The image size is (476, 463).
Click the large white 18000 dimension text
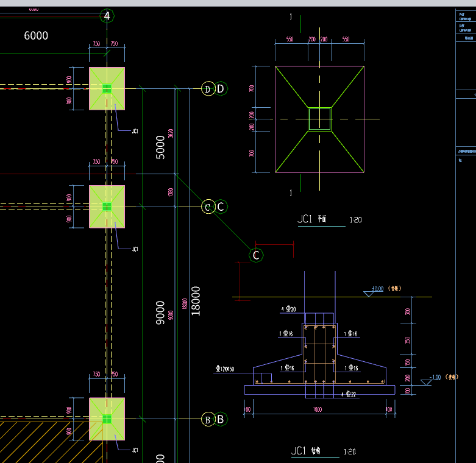[x=196, y=301]
